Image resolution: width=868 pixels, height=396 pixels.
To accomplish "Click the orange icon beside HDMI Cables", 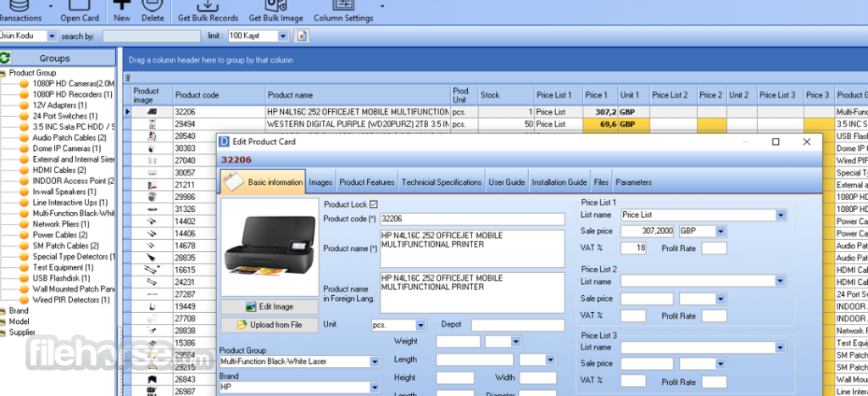I will pos(25,170).
